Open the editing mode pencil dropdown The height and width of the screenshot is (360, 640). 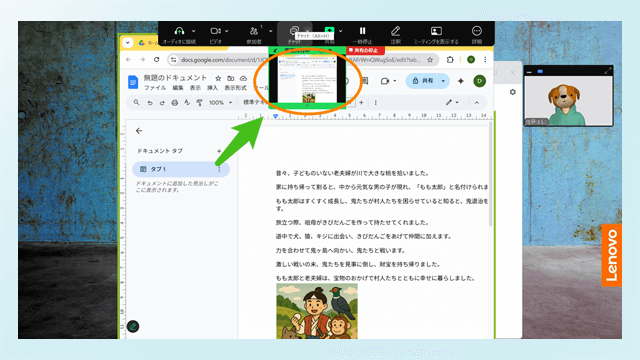coord(452,102)
